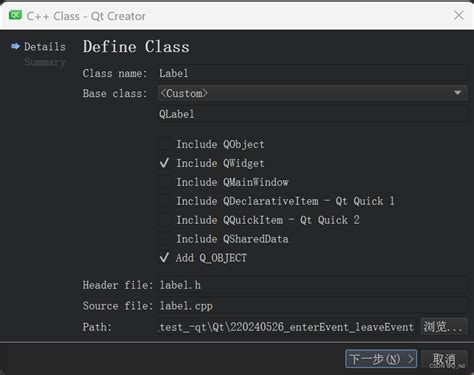This screenshot has height=375, width=474.
Task: Open the Base class dropdown arrow
Action: click(458, 93)
